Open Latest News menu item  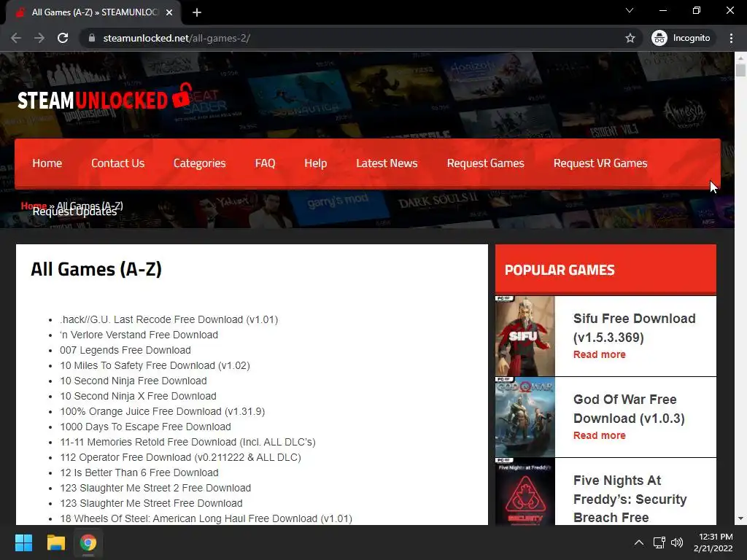(387, 163)
